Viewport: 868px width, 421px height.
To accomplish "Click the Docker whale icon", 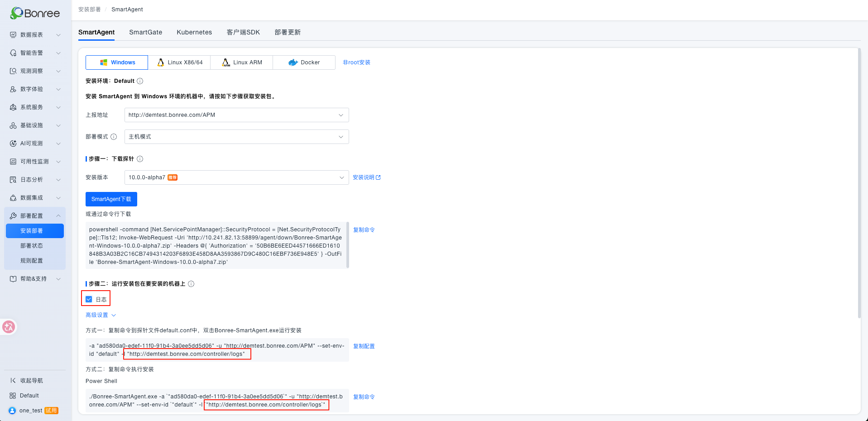I will pyautogui.click(x=293, y=62).
